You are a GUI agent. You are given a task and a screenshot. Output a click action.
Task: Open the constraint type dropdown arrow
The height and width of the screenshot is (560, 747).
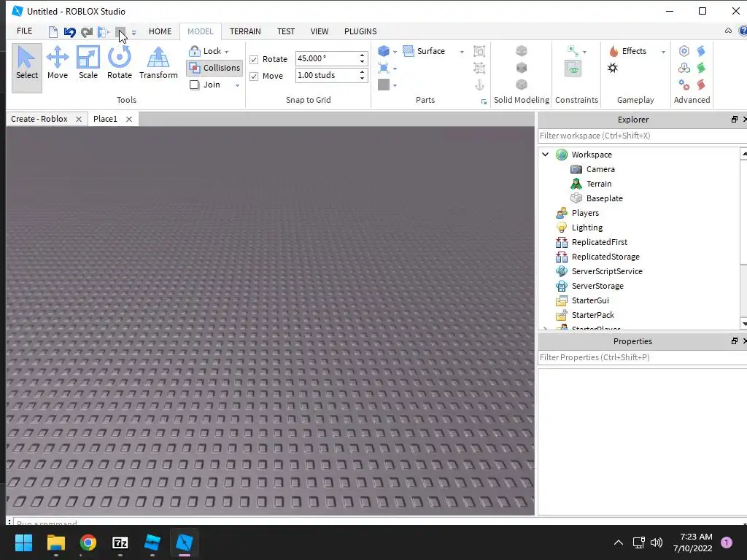click(584, 52)
